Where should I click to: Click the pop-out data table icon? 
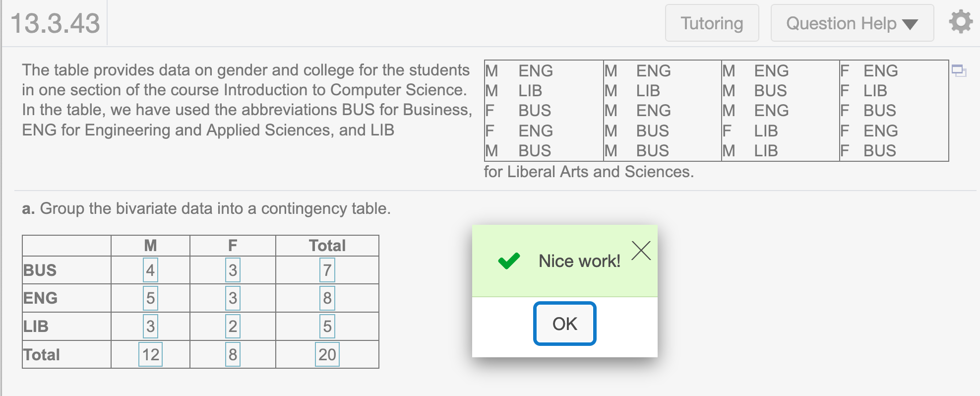959,71
